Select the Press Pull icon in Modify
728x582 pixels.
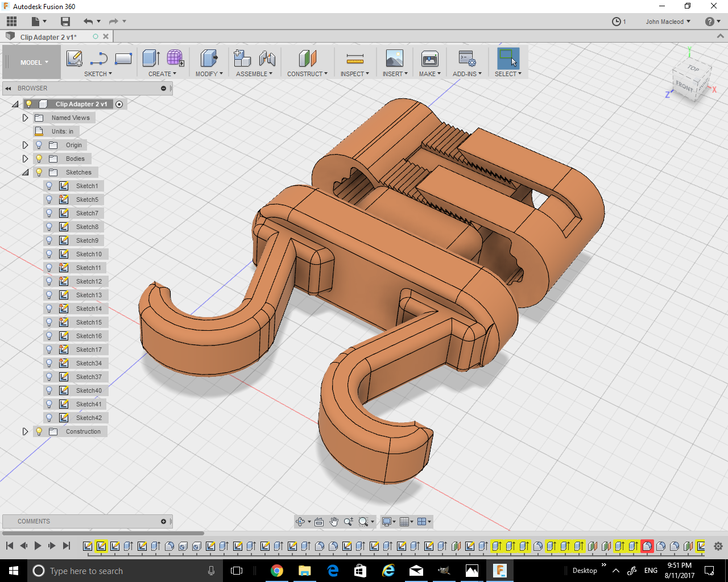pyautogui.click(x=209, y=59)
